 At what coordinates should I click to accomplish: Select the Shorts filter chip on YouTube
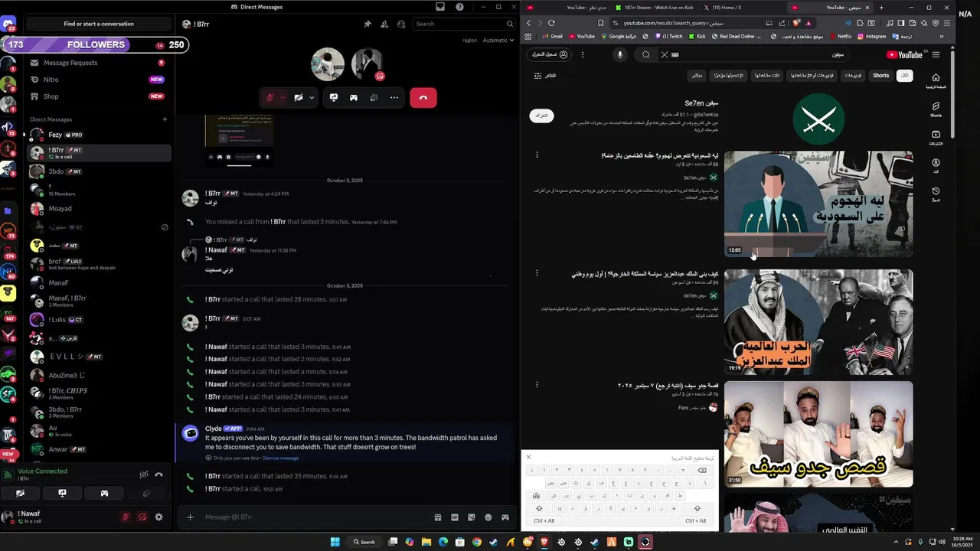(x=881, y=75)
